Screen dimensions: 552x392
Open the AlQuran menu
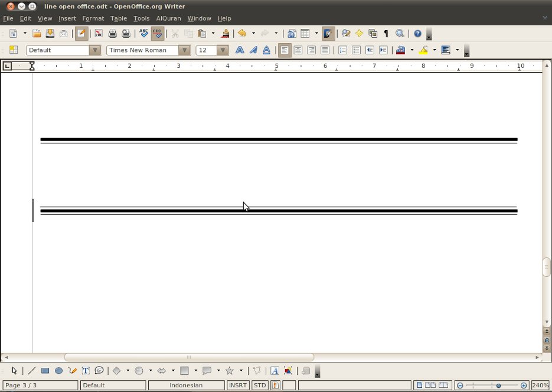168,18
